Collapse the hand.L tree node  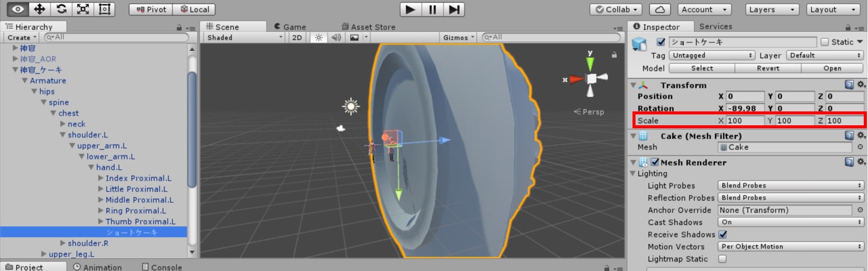coord(91,167)
